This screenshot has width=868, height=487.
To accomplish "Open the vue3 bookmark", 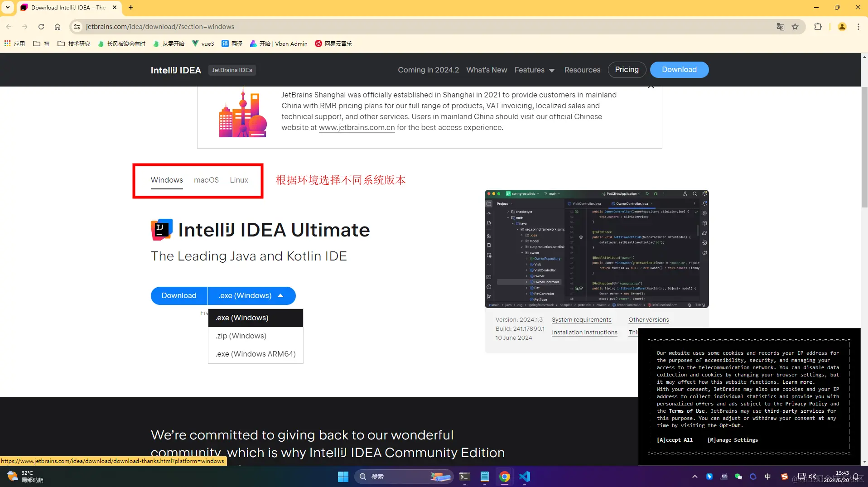I will pyautogui.click(x=203, y=43).
